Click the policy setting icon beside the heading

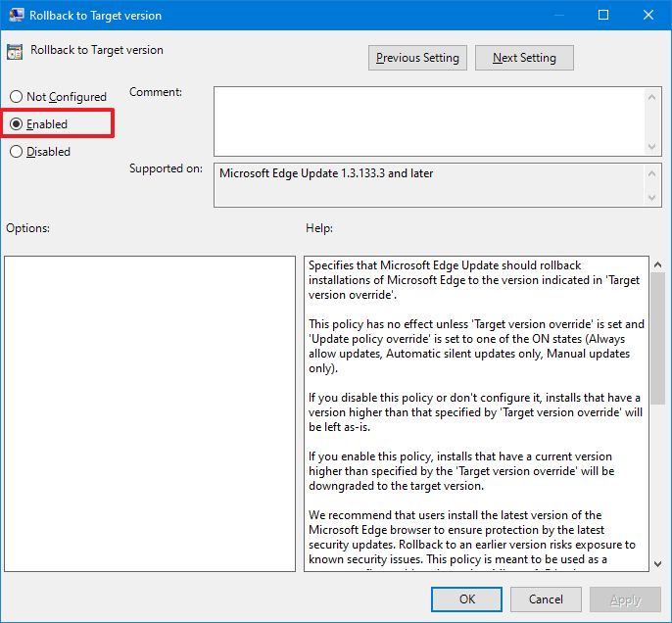click(15, 52)
